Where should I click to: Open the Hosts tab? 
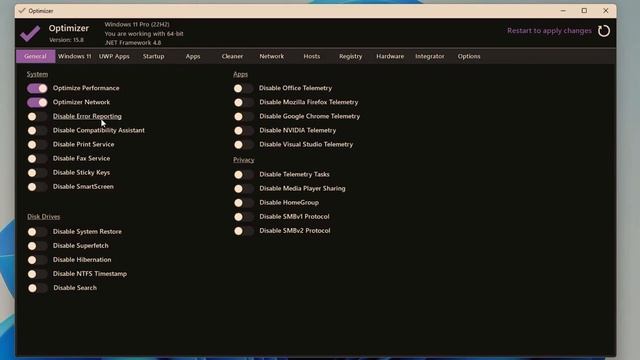(311, 56)
